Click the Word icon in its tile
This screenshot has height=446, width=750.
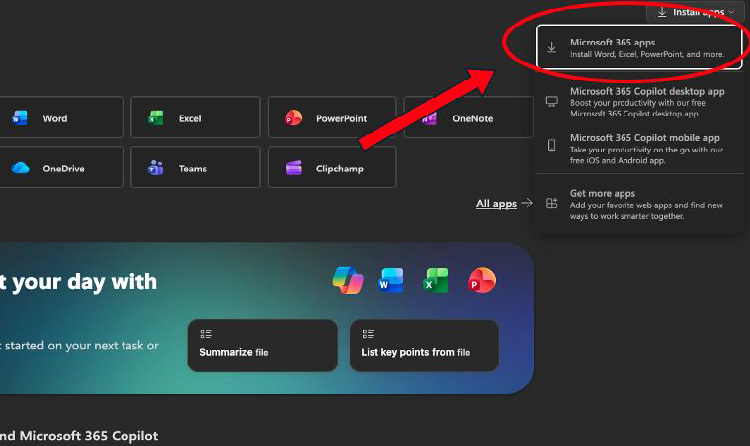(20, 117)
